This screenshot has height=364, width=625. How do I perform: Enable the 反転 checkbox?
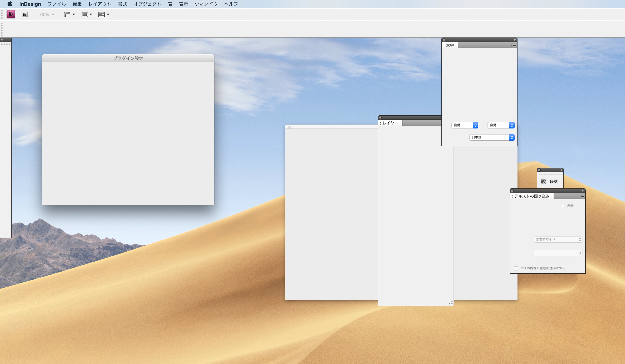(x=563, y=206)
